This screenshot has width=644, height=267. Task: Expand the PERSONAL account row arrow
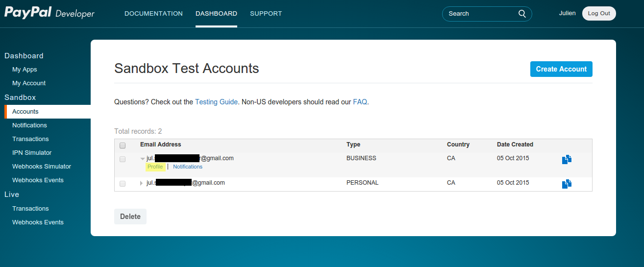click(x=142, y=183)
